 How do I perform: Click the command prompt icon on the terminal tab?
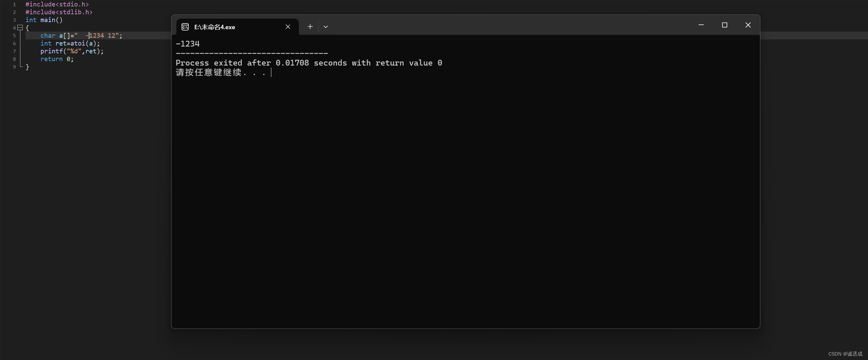click(185, 27)
